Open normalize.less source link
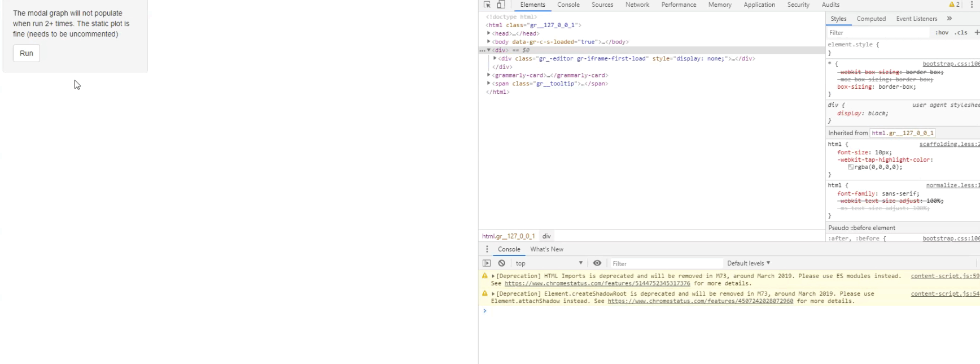The width and height of the screenshot is (980, 364). pyautogui.click(x=953, y=185)
